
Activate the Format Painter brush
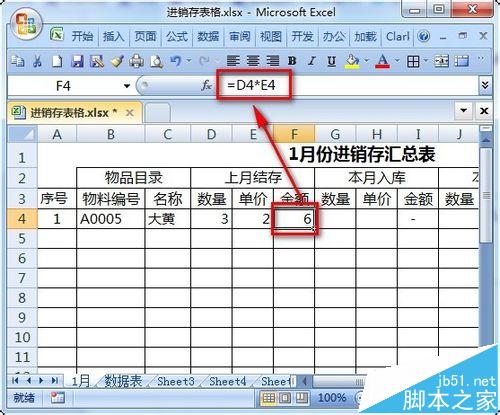click(117, 61)
